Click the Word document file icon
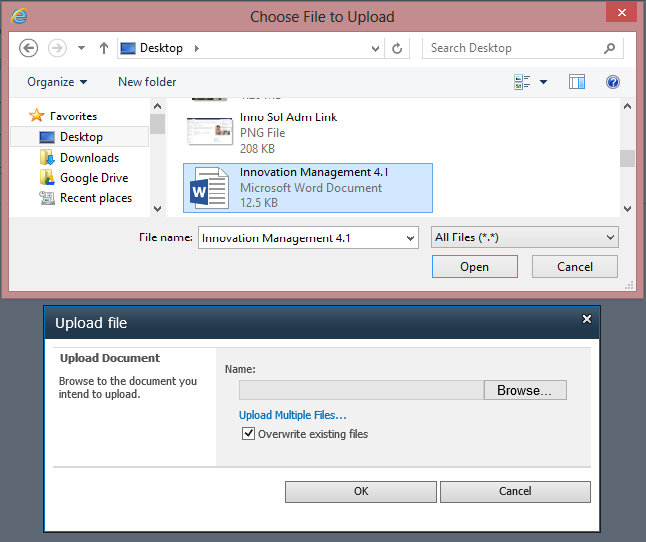 tap(209, 188)
